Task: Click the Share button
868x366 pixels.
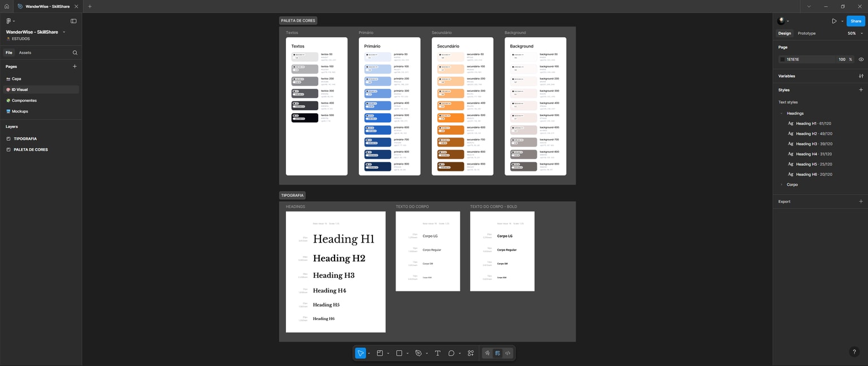Action: (x=856, y=21)
